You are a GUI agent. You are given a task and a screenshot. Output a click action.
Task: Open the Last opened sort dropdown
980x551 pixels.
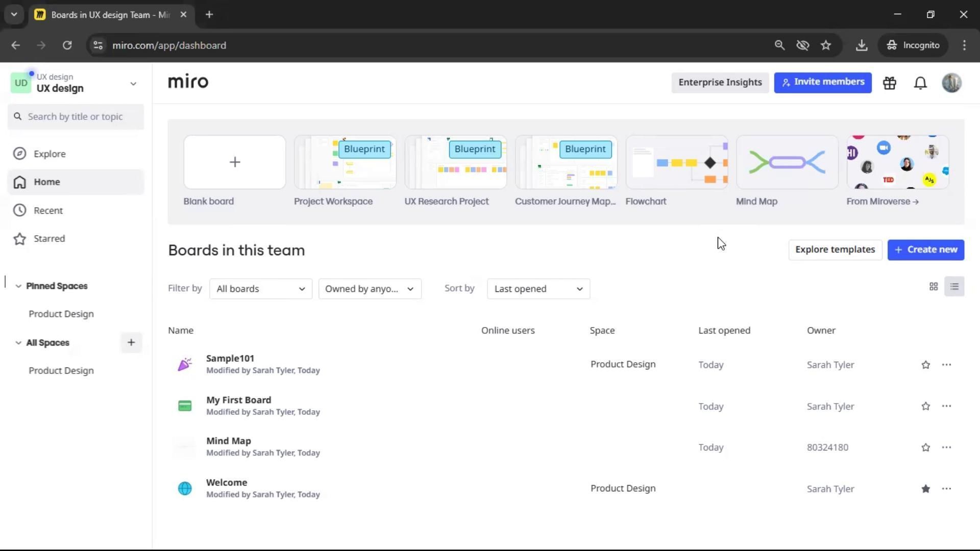pos(538,289)
